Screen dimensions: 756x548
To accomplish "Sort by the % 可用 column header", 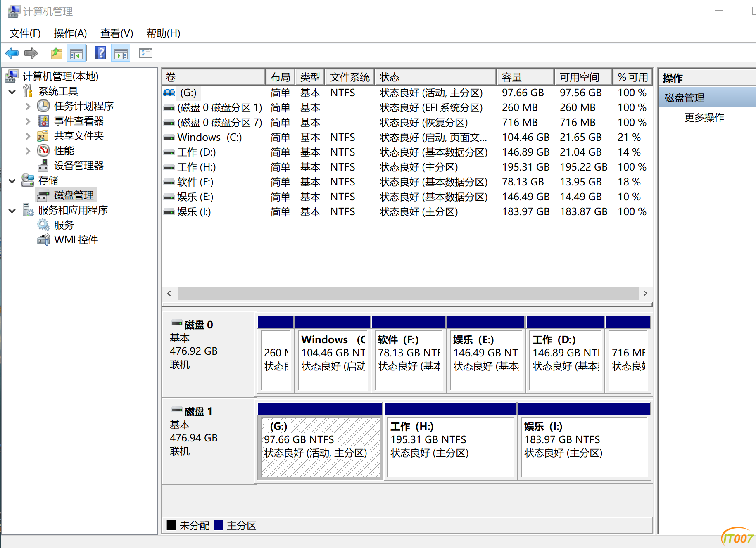I will (632, 77).
